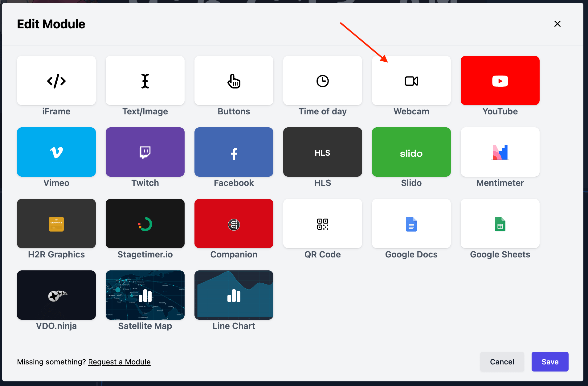This screenshot has width=588, height=386.
Task: Select the Text/Image module
Action: click(x=145, y=80)
